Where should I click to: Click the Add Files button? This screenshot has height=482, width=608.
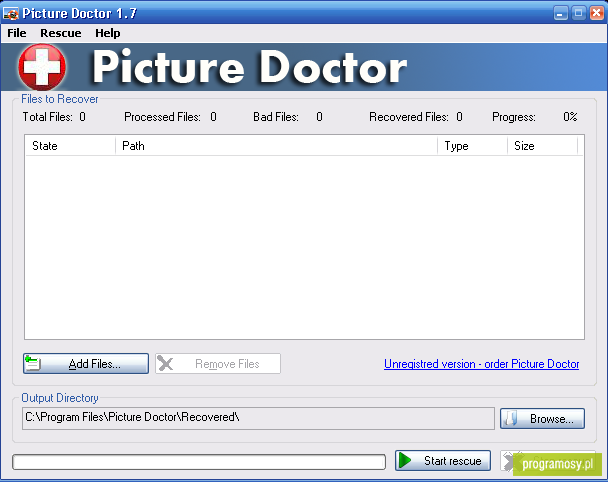86,364
